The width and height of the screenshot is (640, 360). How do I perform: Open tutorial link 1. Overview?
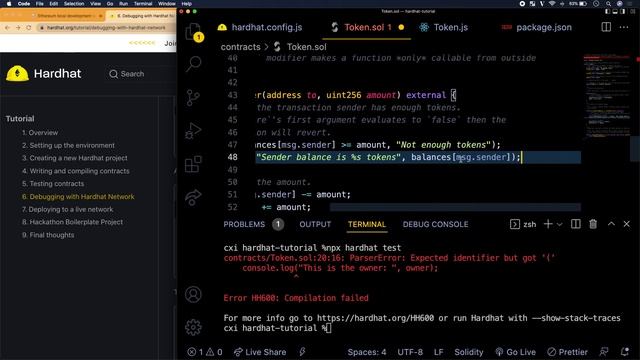click(40, 133)
